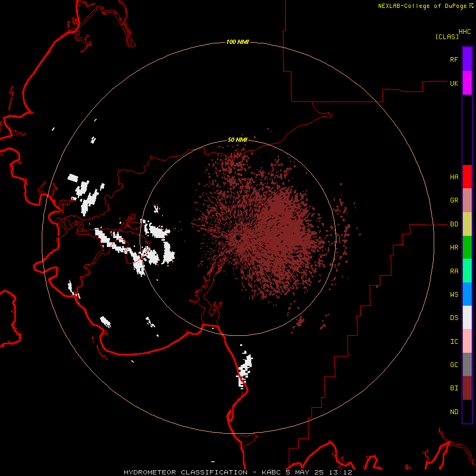Click the UK magenta legend swatch
Viewport: 476px width, 476px height.
[x=467, y=83]
